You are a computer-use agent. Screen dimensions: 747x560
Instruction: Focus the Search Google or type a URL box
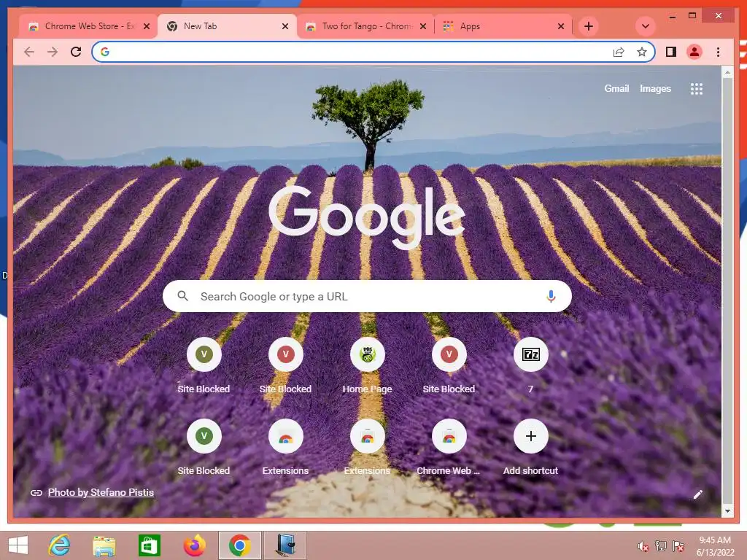(x=367, y=296)
